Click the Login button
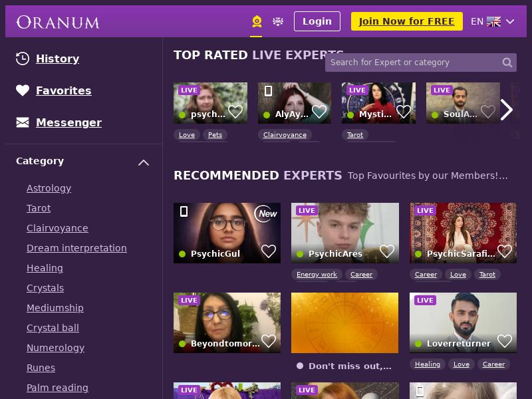The image size is (532, 399). coord(317,21)
